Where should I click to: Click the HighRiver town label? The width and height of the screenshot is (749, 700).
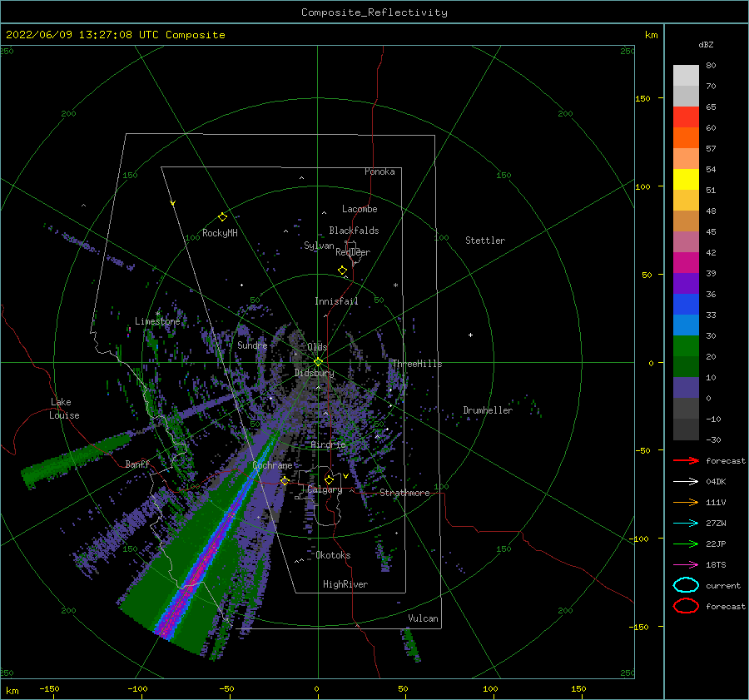345,584
